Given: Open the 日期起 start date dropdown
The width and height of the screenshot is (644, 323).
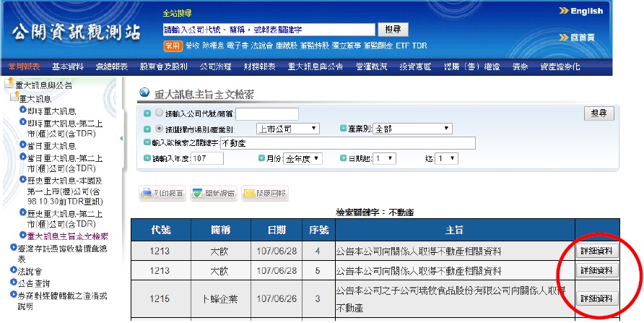Looking at the screenshot, I should tap(385, 158).
